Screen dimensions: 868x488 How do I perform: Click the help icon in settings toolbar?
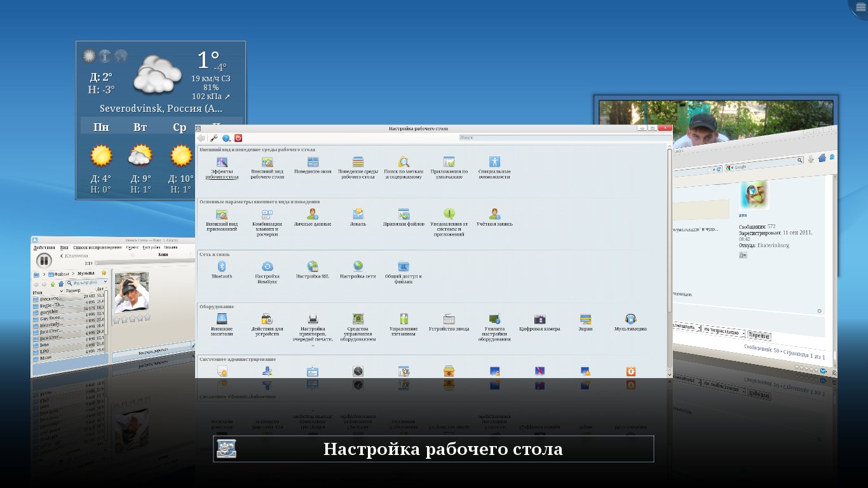pyautogui.click(x=226, y=138)
